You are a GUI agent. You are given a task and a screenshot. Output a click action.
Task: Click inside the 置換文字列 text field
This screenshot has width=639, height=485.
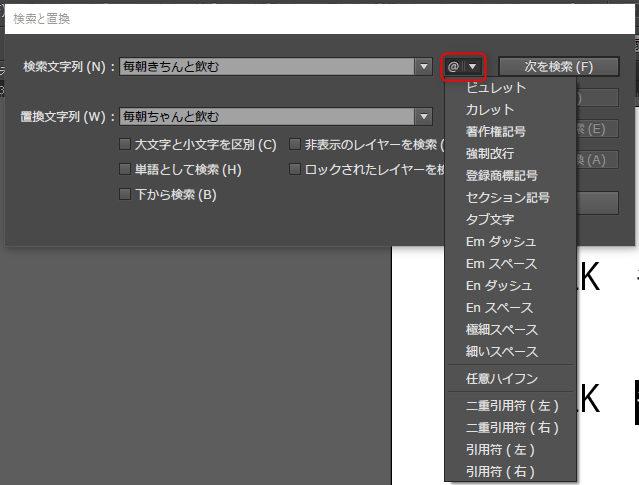pos(265,116)
